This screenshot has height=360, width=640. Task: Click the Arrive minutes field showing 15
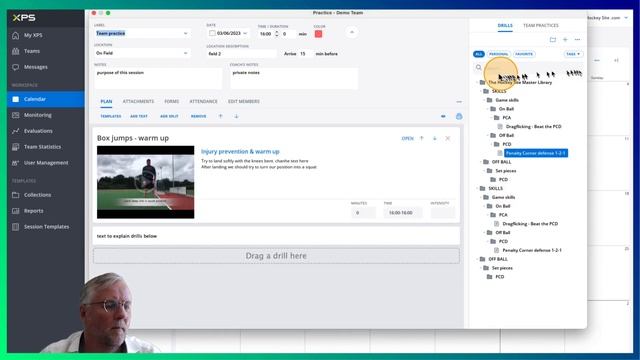[x=306, y=53]
